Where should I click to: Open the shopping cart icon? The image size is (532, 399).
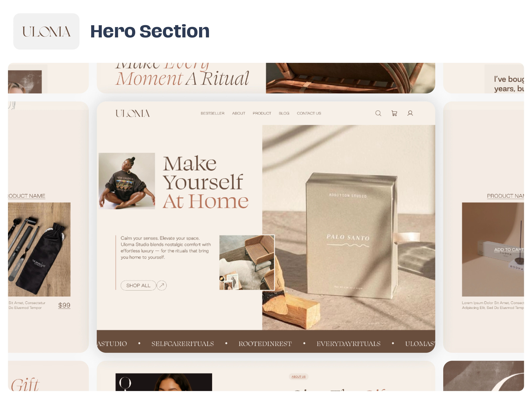click(x=394, y=113)
